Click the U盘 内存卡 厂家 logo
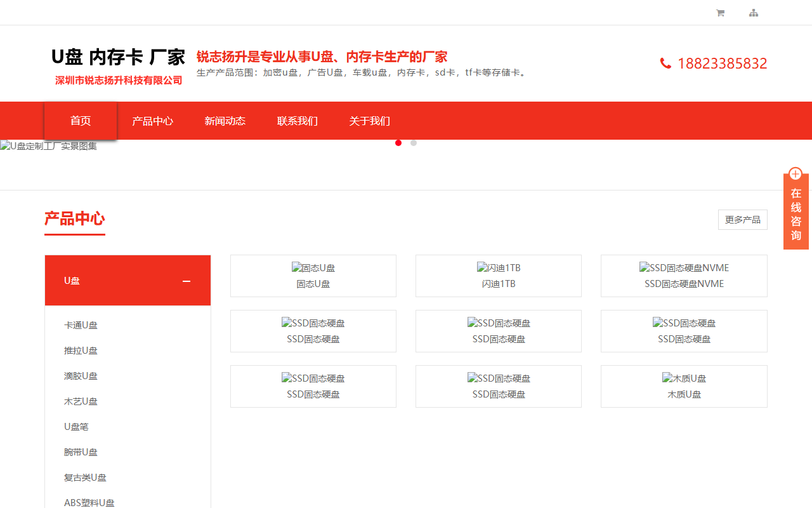 pyautogui.click(x=118, y=65)
